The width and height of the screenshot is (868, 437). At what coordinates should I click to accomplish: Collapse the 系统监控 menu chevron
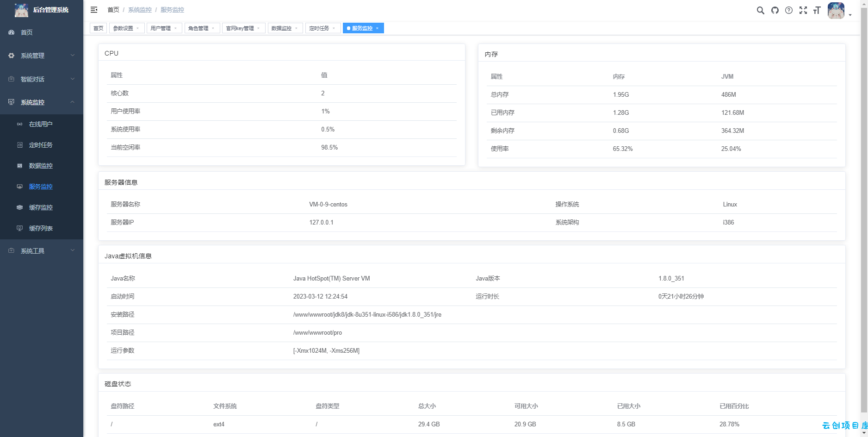tap(72, 102)
